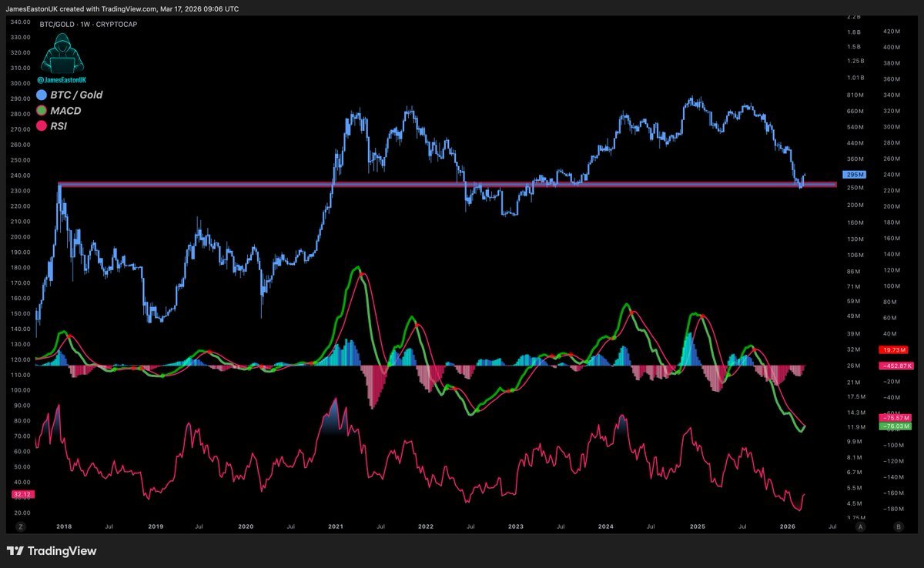Click the blue BTC / Gold legend dot

43,95
